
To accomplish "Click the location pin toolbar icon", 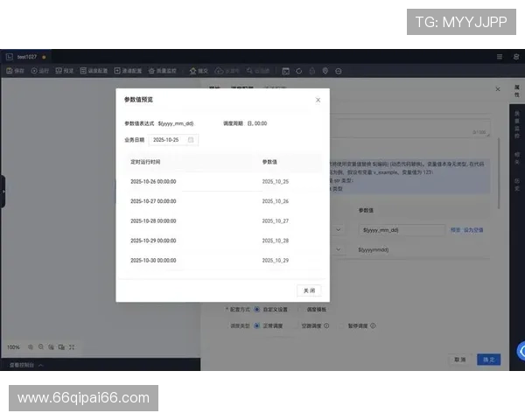I will [x=325, y=71].
